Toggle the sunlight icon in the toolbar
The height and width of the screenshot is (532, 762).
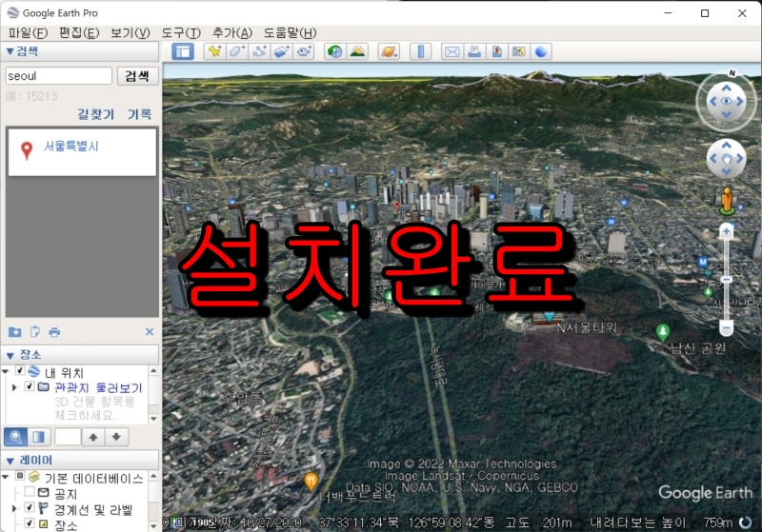(357, 51)
